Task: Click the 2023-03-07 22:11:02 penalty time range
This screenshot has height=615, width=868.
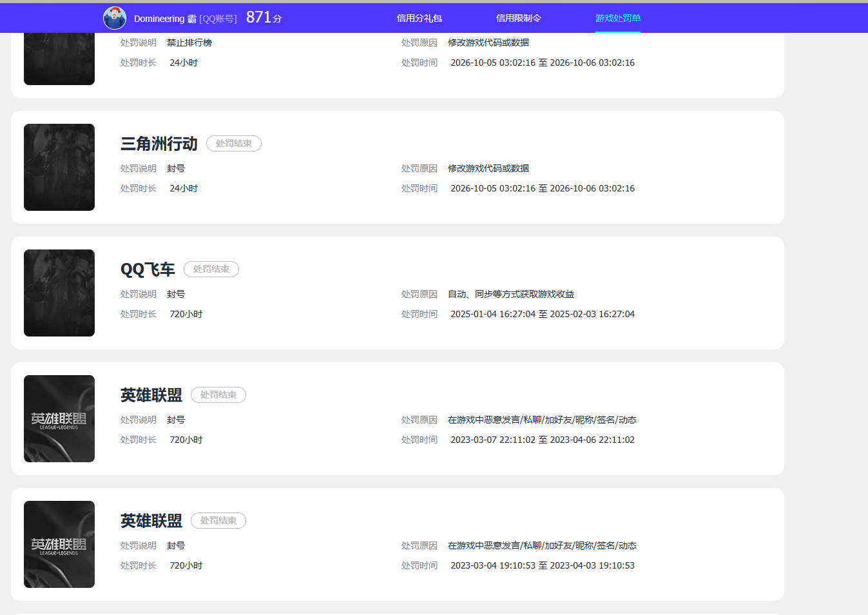Action: pyautogui.click(x=543, y=440)
